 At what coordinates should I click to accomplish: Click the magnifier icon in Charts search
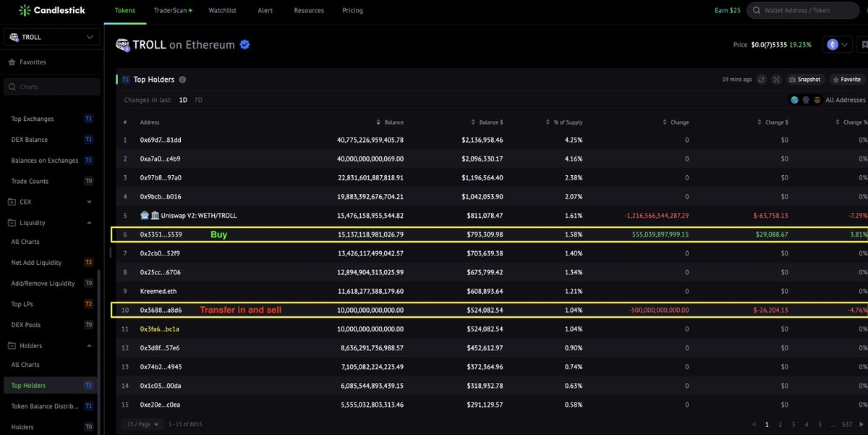[12, 87]
